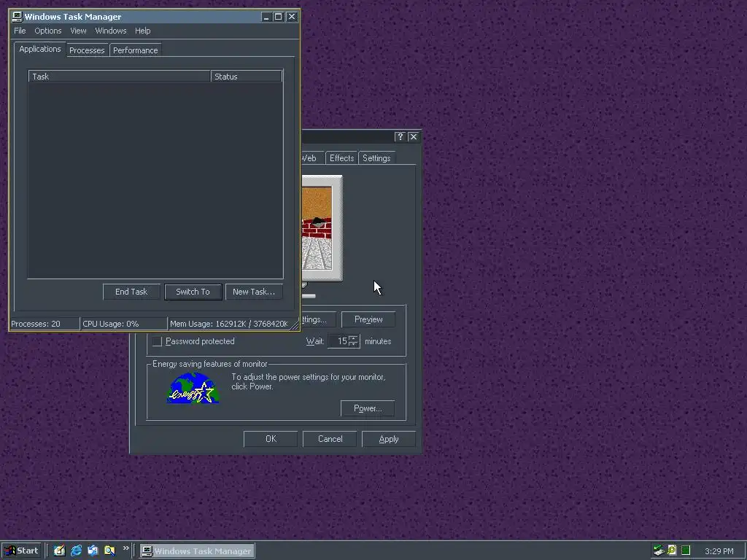Open the View menu in Task Manager
Viewport: 747px width, 560px height.
point(78,31)
